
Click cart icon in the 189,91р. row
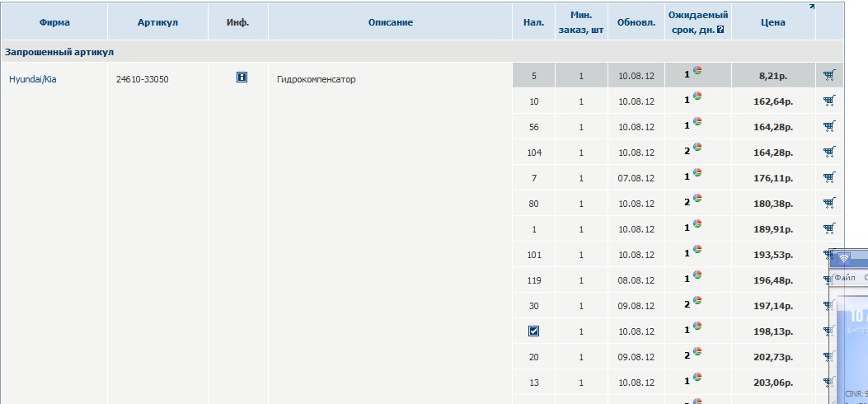coord(828,228)
